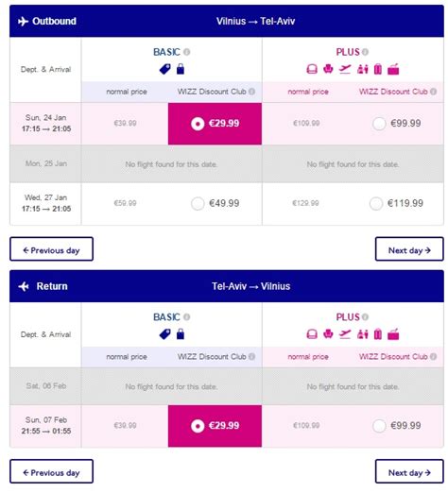
Task: Select the €99.99 PLUS return fare for Sun, 07 Feb
Action: pos(379,426)
